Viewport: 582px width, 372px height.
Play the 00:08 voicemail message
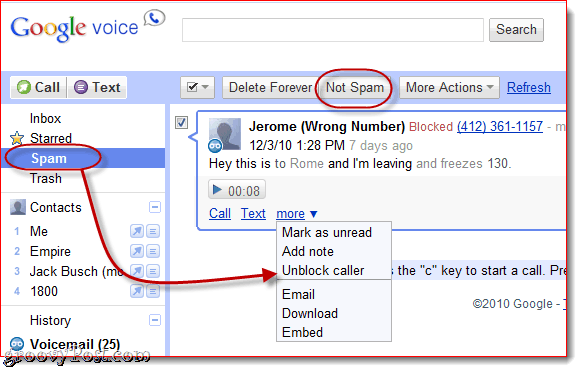click(237, 191)
